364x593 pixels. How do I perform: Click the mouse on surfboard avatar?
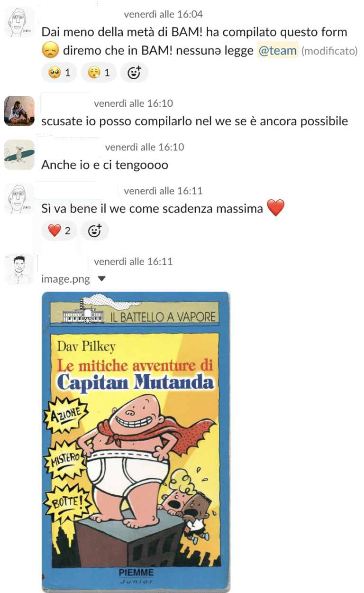[19, 155]
